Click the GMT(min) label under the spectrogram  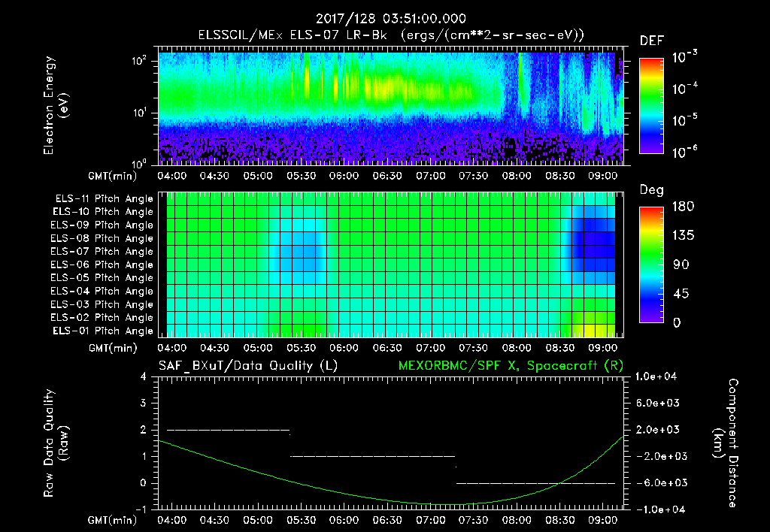[113, 176]
